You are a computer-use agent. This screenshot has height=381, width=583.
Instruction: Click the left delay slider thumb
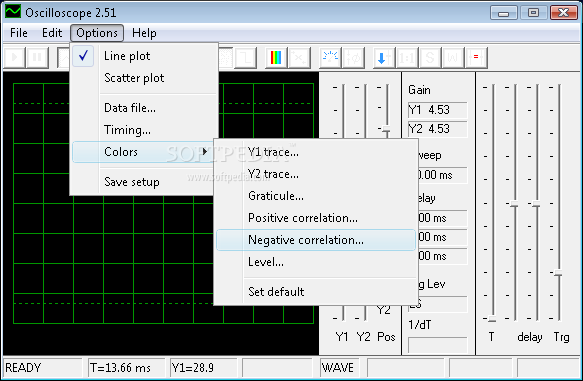tap(514, 204)
